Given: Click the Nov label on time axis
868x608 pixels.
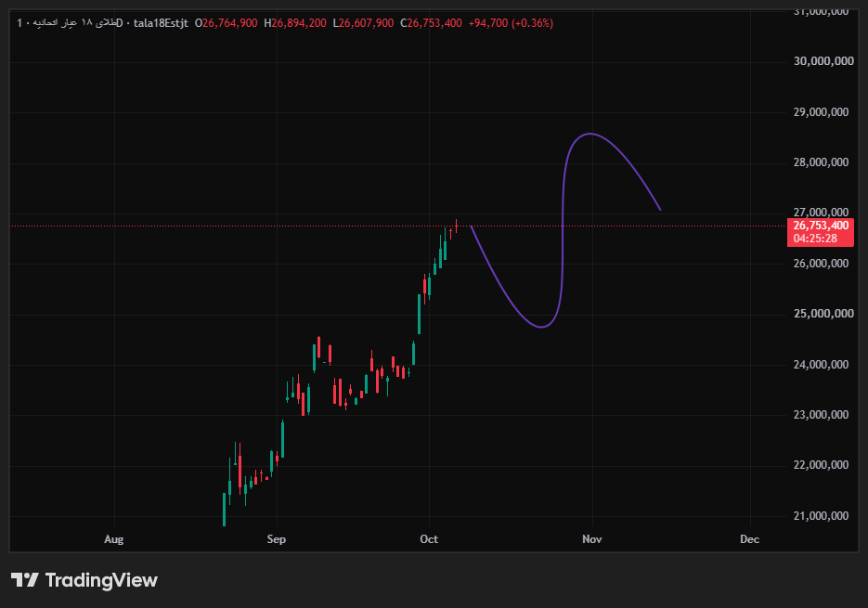Looking at the screenshot, I should (591, 538).
